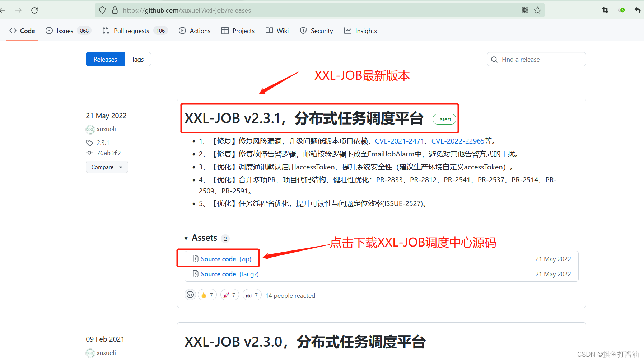
Task: Open the Projects tab
Action: 238,31
